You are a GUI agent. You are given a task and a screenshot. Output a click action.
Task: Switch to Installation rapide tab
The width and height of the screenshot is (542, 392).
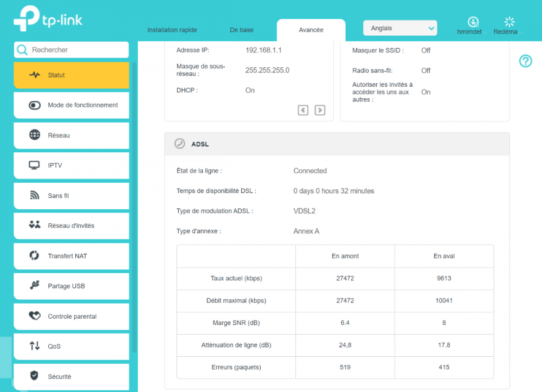click(172, 30)
